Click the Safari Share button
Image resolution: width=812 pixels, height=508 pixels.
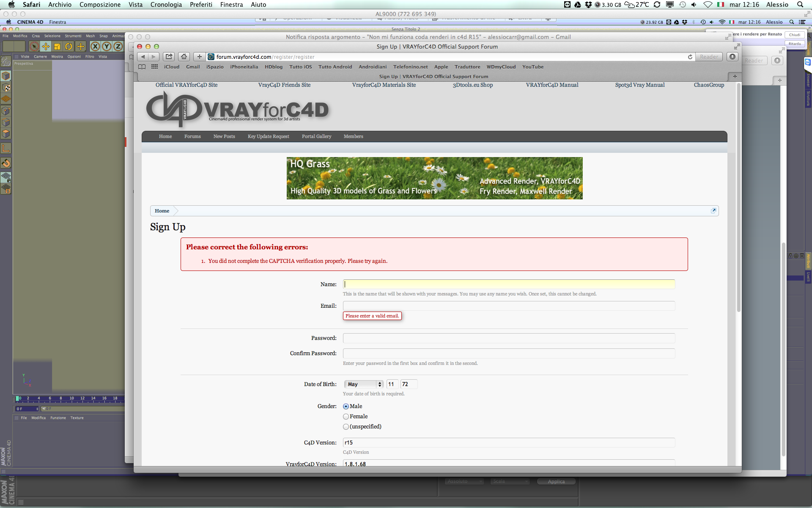click(169, 57)
